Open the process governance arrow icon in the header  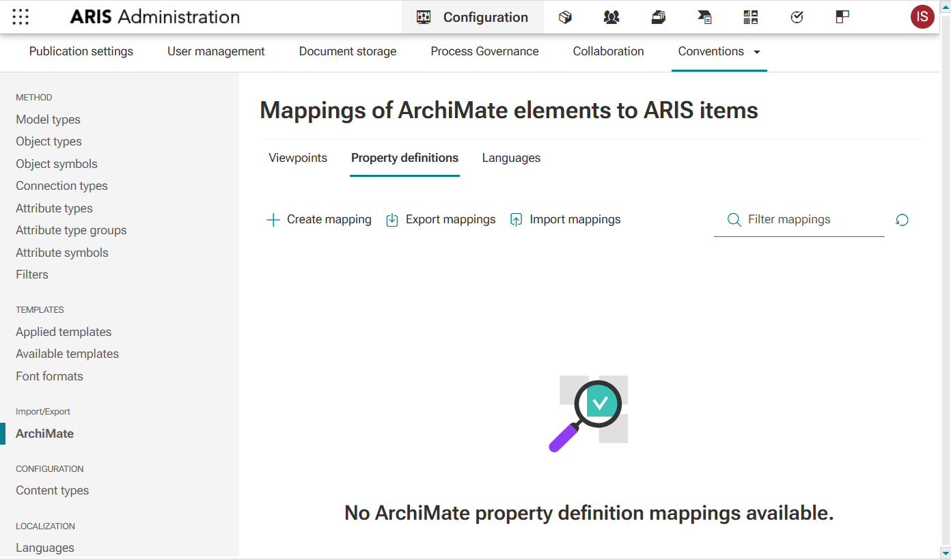pyautogui.click(x=704, y=17)
